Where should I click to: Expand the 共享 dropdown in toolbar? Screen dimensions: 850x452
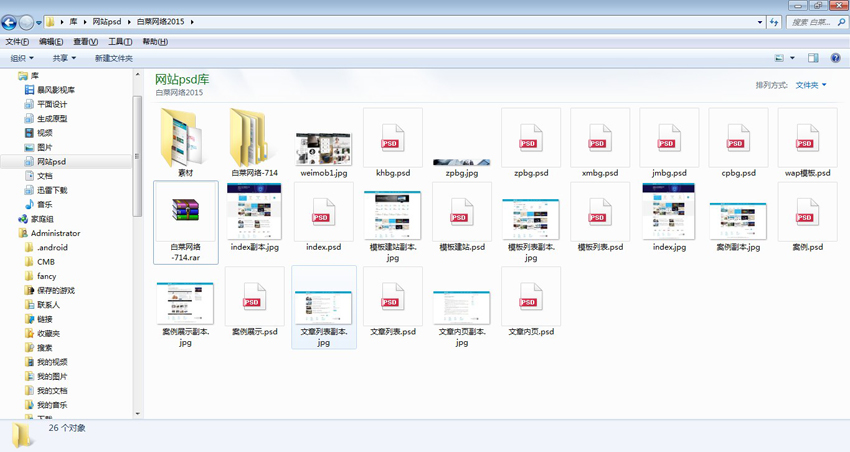[64, 58]
